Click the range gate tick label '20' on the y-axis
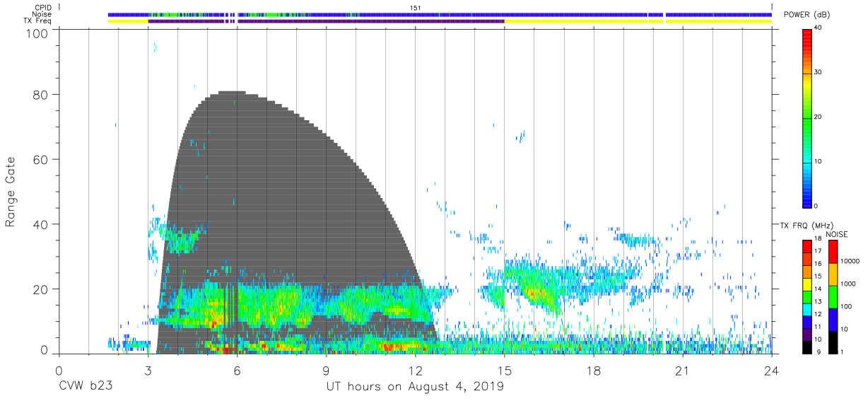 pyautogui.click(x=42, y=289)
